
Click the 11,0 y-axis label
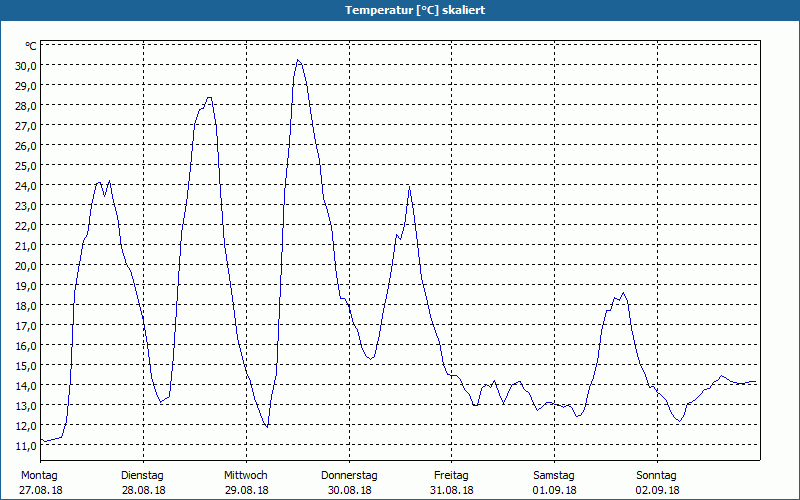pyautogui.click(x=26, y=445)
